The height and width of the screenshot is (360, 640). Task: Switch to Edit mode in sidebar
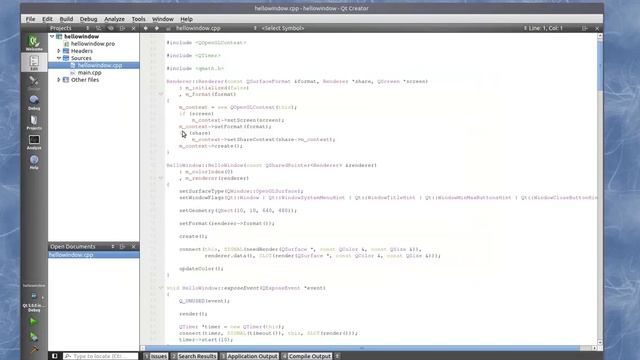tap(34, 62)
